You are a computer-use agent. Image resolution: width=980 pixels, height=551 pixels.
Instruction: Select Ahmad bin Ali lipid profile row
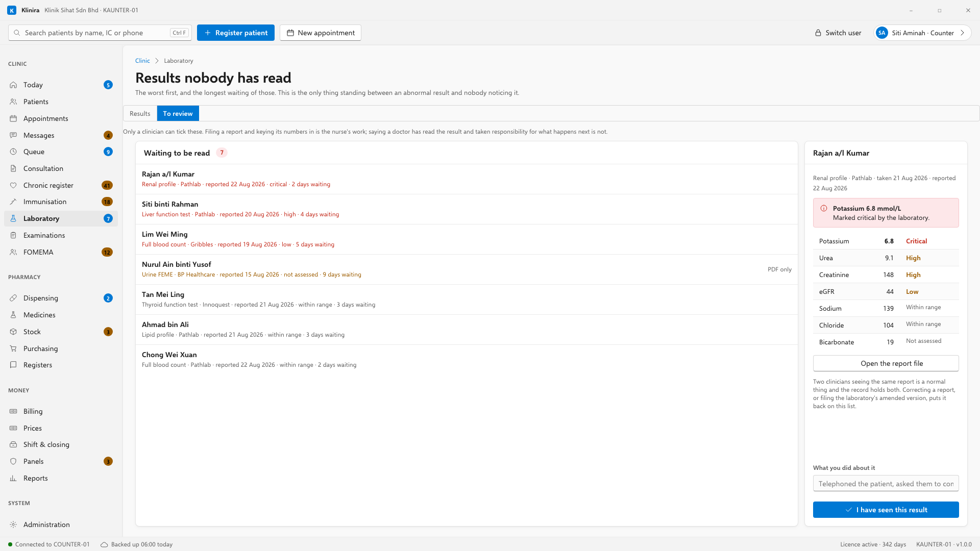[467, 330]
